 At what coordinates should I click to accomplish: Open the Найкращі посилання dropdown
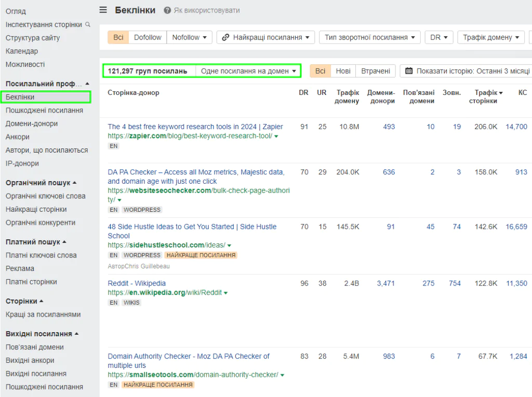265,37
